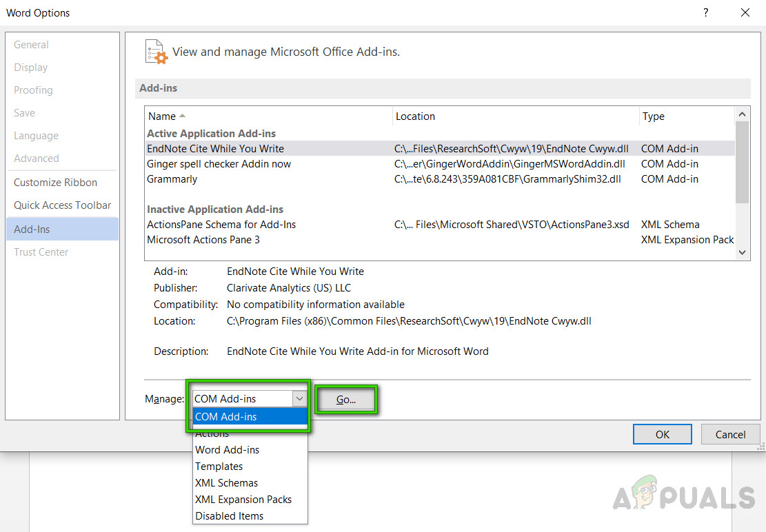Select Microsoft Actions Pane 3 row

[440, 240]
